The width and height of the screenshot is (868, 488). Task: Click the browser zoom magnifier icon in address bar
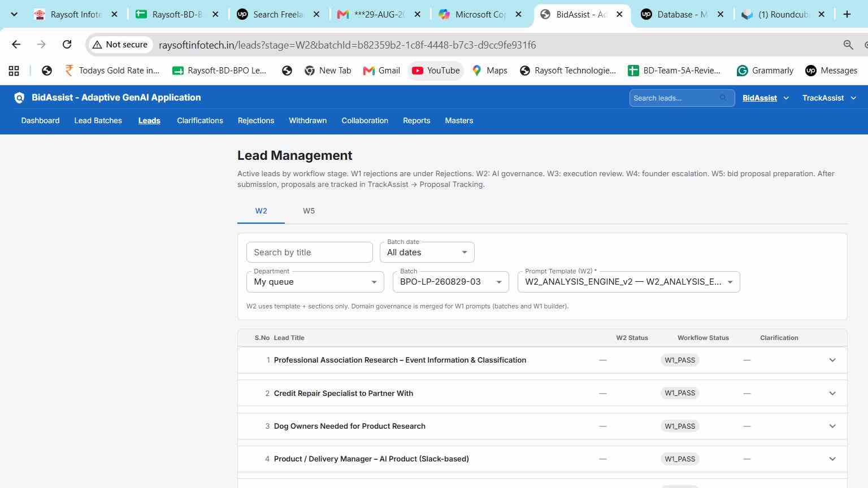click(x=848, y=45)
